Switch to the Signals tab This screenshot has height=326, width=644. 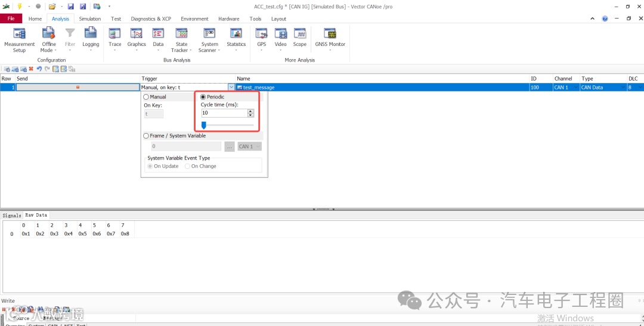tap(11, 215)
